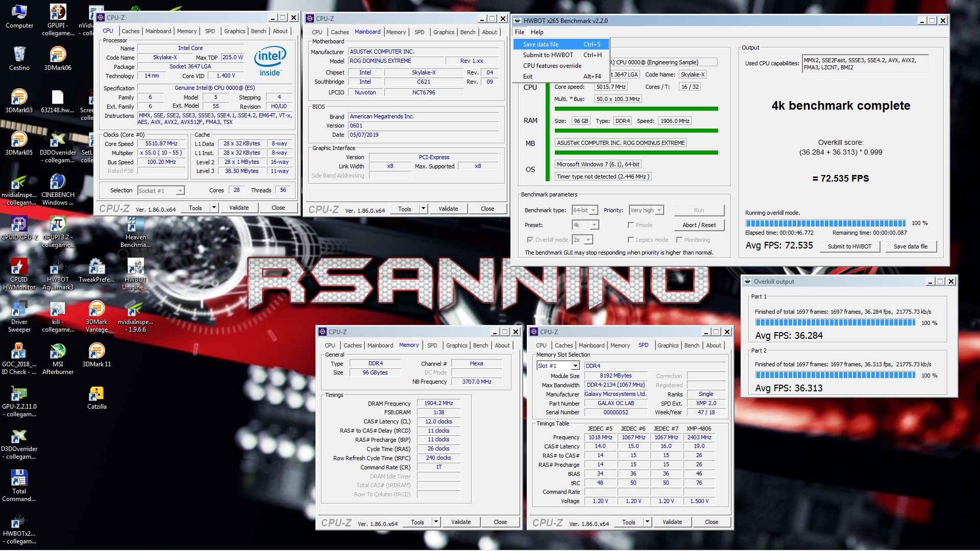
Task: Open the CPUID CPU-Z desktop icon
Action: coord(19,228)
